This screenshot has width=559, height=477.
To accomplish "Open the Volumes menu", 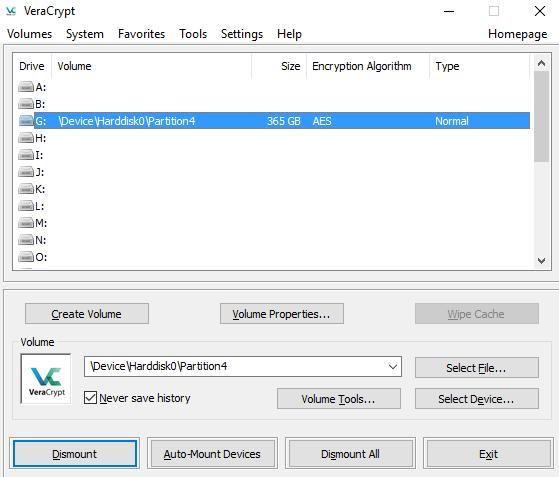I will (30, 34).
